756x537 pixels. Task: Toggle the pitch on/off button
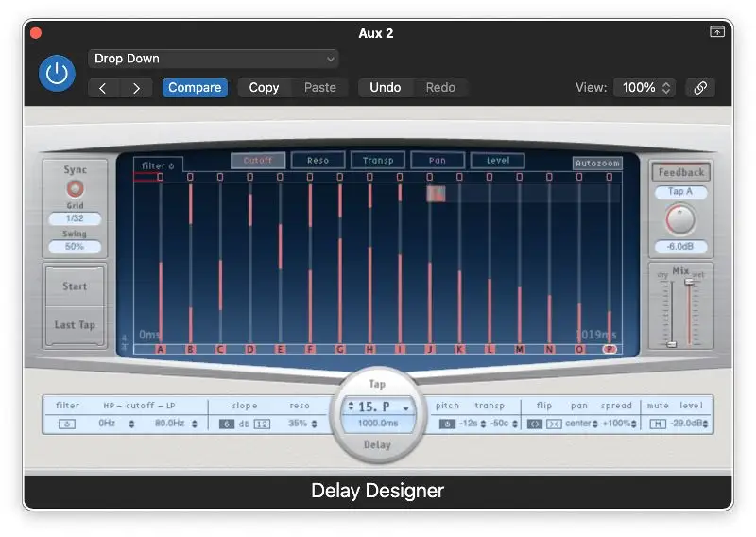[448, 424]
